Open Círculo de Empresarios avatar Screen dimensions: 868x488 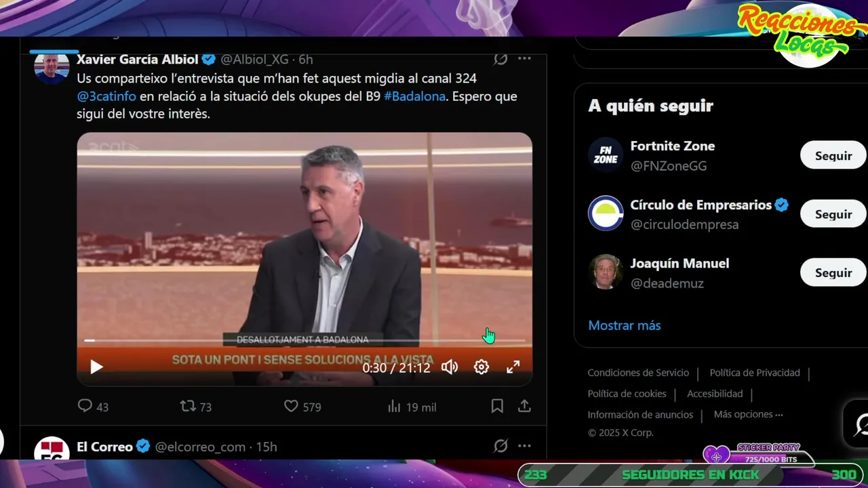[606, 213]
